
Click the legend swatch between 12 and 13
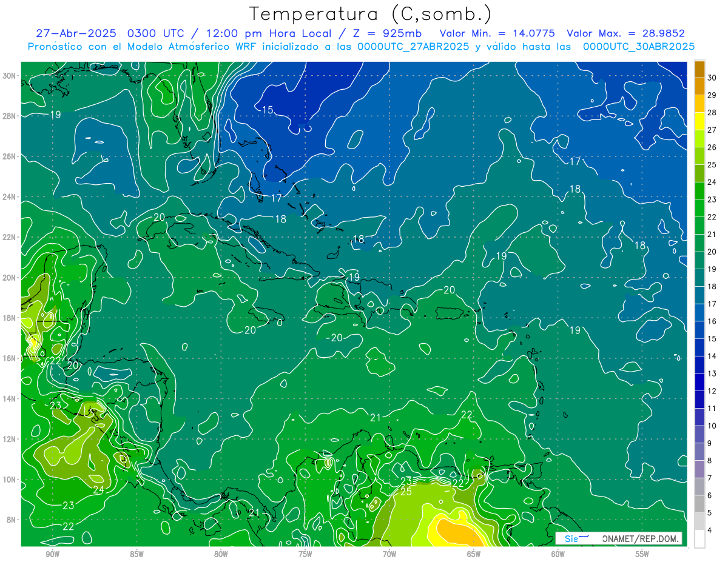pos(699,383)
